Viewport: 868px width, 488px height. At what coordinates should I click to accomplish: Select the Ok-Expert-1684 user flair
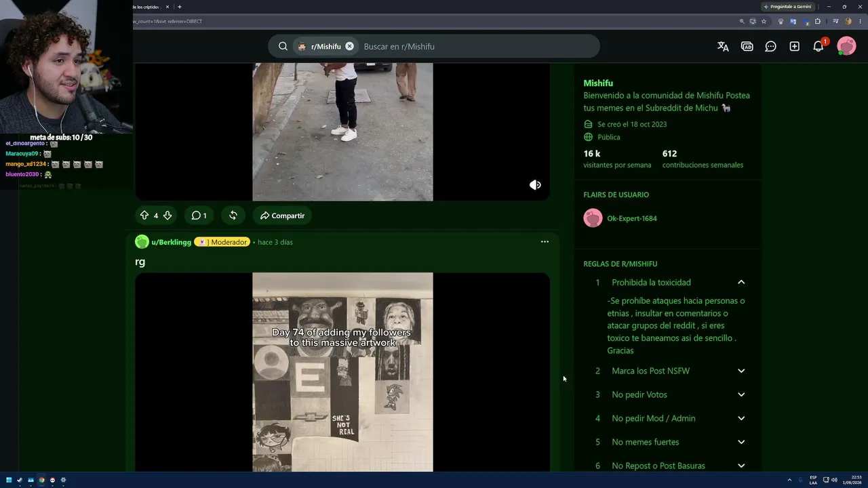631,218
